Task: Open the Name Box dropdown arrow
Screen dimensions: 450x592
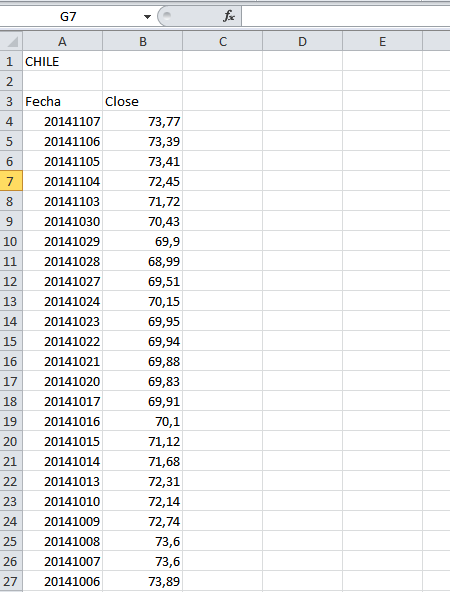Action: point(147,17)
